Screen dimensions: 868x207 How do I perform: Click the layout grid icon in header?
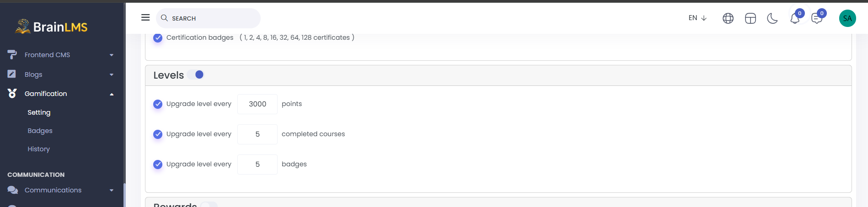click(750, 18)
